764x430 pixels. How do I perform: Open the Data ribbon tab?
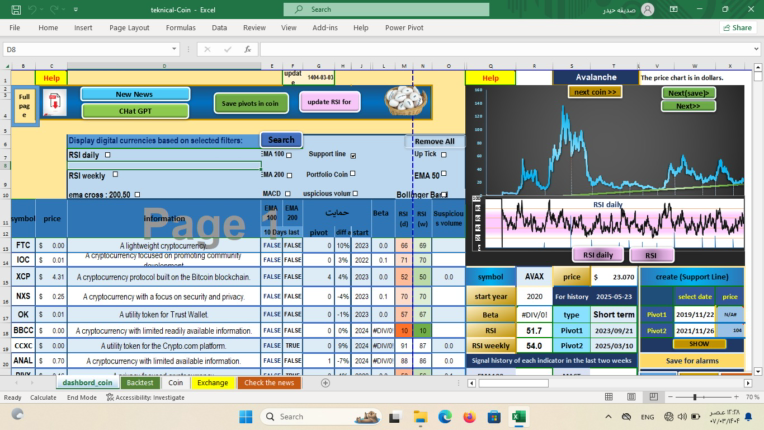(219, 28)
